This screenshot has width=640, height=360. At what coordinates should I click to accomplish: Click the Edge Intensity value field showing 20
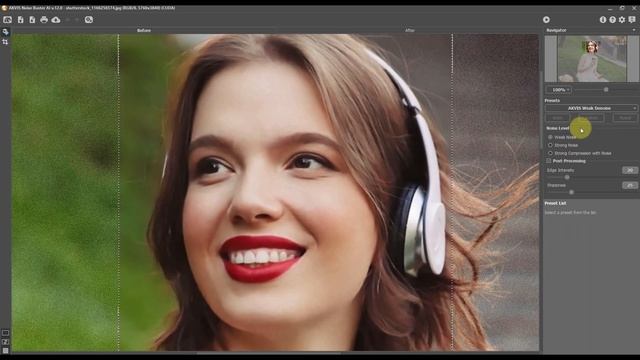[630, 170]
